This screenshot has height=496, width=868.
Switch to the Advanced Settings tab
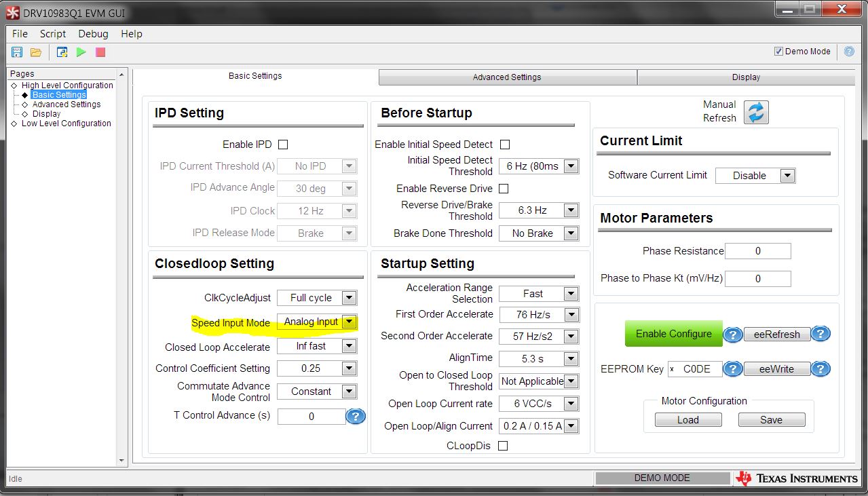pyautogui.click(x=507, y=77)
